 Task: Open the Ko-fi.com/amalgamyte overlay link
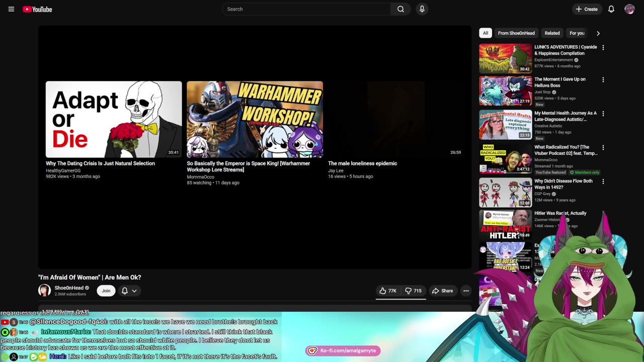click(x=343, y=350)
